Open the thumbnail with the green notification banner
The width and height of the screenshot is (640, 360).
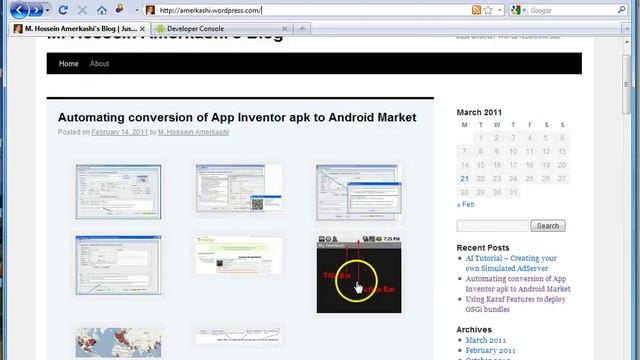239,255
